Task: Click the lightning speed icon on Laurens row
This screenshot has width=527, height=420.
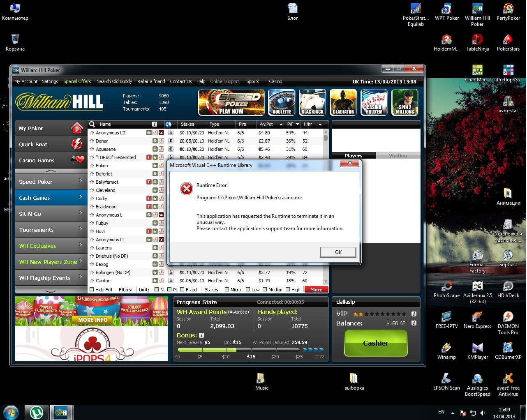Action: (x=161, y=248)
